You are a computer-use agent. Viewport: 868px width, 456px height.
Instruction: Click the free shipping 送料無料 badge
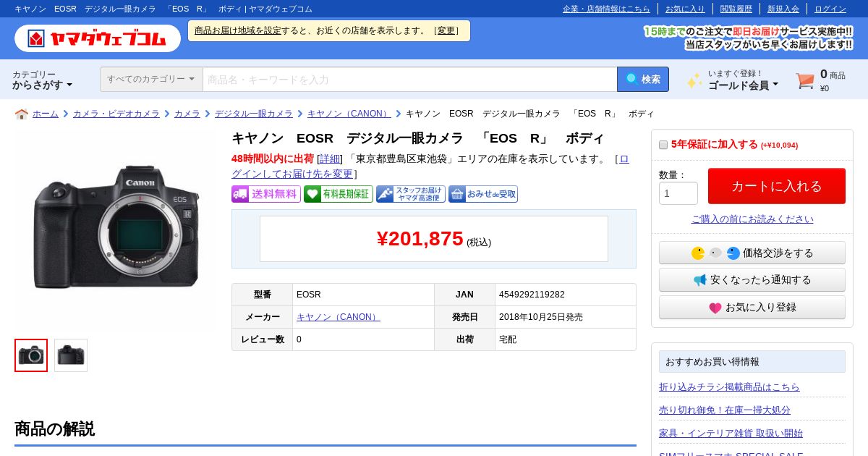point(265,194)
